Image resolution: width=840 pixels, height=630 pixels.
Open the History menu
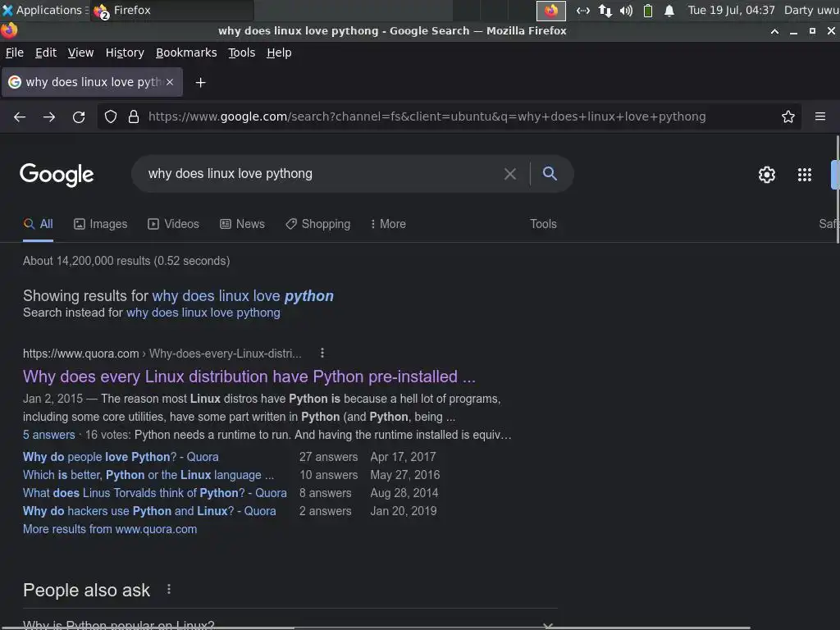click(x=125, y=52)
